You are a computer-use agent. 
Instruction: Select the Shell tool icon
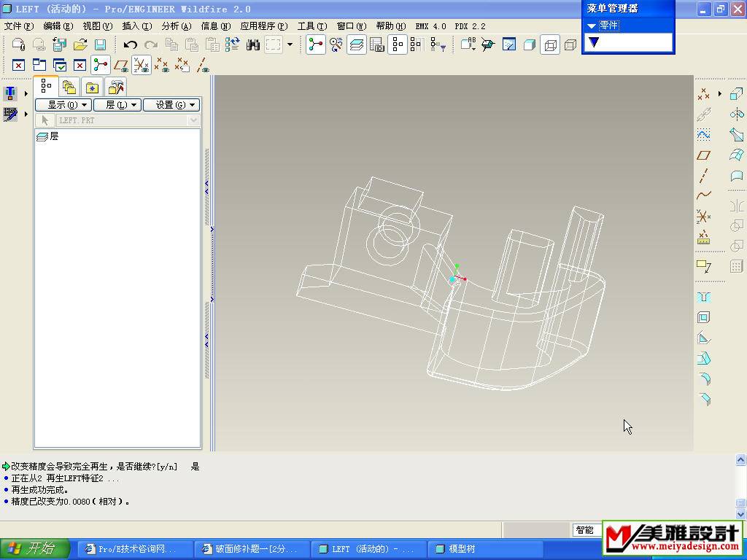coord(703,318)
